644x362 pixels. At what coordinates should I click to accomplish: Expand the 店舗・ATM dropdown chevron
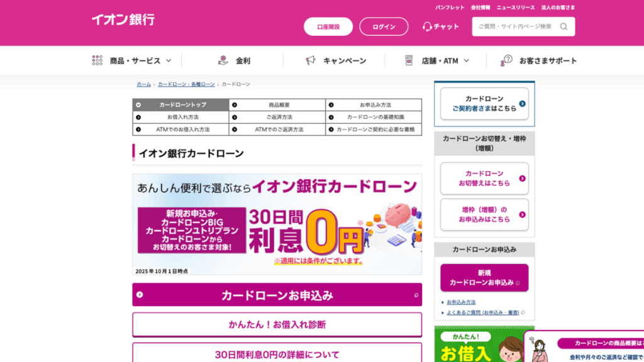click(465, 60)
